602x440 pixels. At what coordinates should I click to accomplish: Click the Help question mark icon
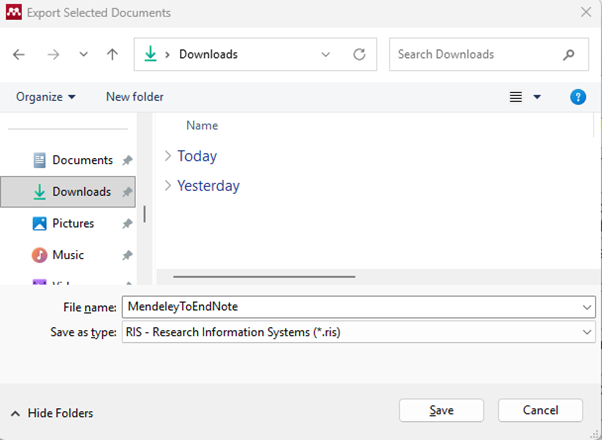coord(577,97)
